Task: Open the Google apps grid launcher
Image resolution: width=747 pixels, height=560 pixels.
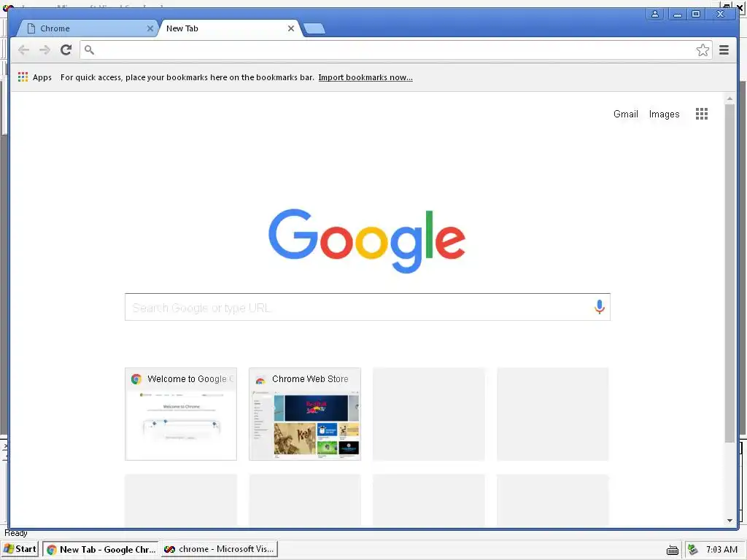Action: [701, 114]
